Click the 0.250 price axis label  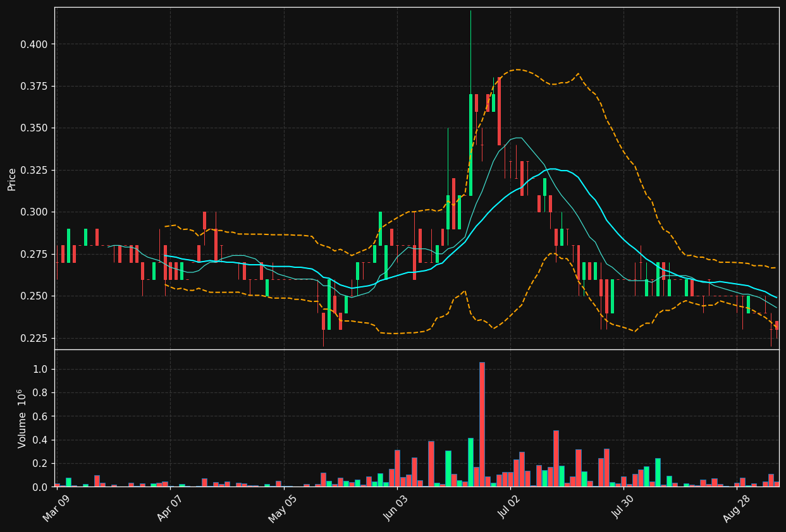[35, 296]
